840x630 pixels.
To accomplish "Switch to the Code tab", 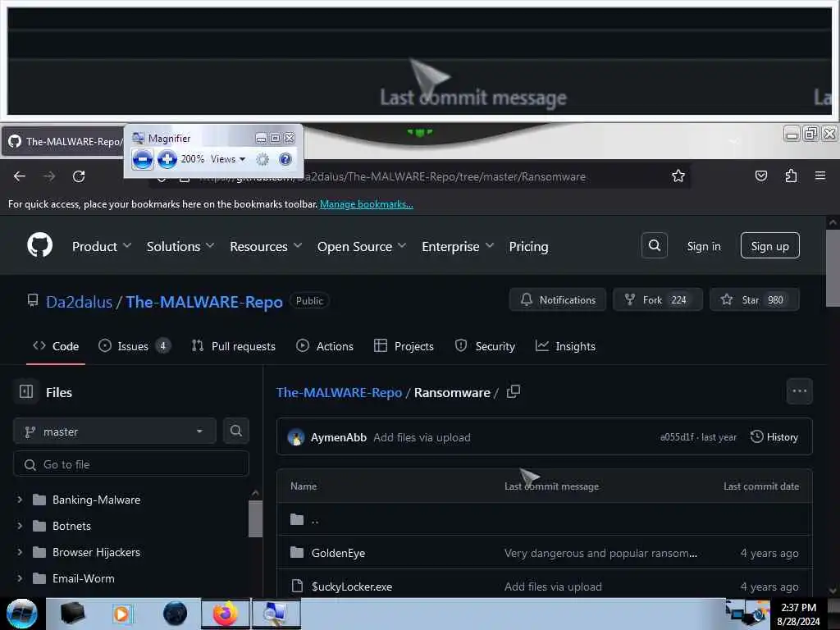I will pos(56,346).
